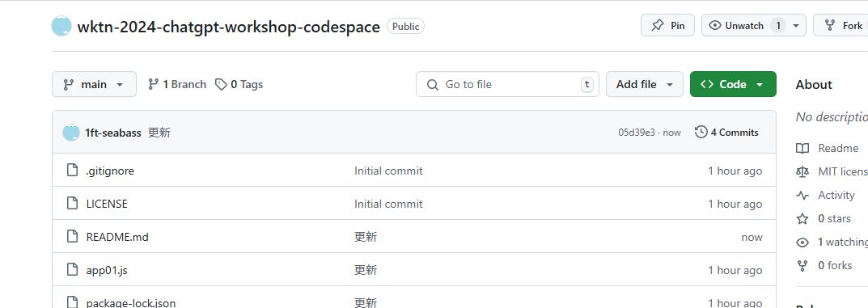
Task: Open the .gitignore file
Action: click(110, 171)
